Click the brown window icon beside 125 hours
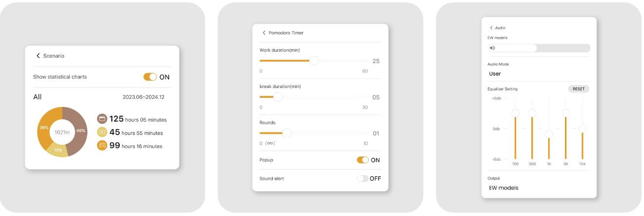This screenshot has height=216, width=644. click(102, 119)
